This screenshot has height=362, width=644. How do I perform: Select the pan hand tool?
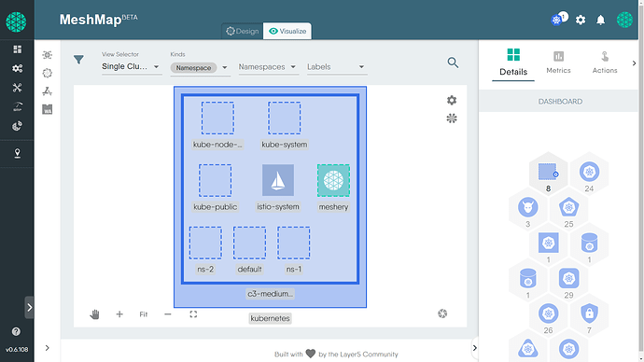pos(94,314)
